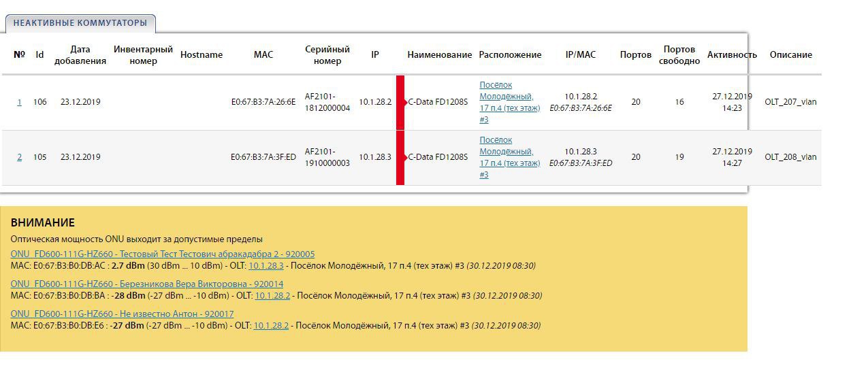Follow OLT link 10.1.28.3 in first warning
Viewport: 868px width, 368px height.
click(266, 265)
